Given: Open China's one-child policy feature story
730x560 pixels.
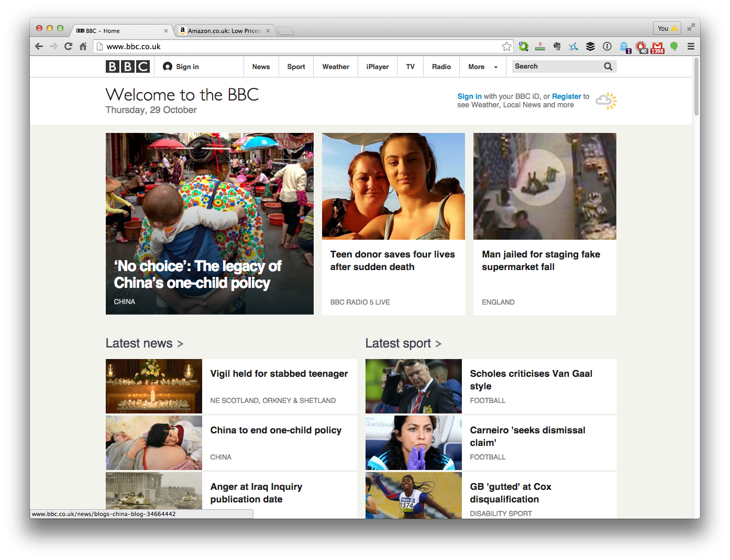Looking at the screenshot, I should tap(209, 223).
